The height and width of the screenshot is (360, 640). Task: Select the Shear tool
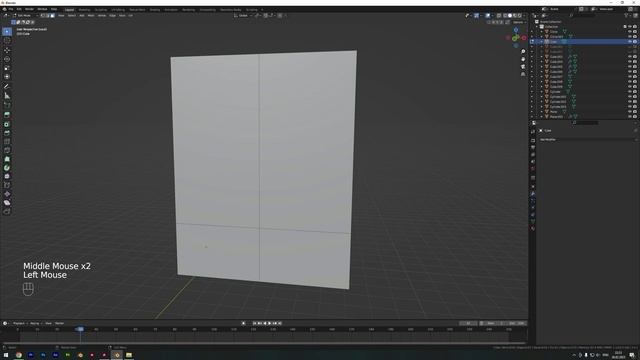[x=7, y=203]
